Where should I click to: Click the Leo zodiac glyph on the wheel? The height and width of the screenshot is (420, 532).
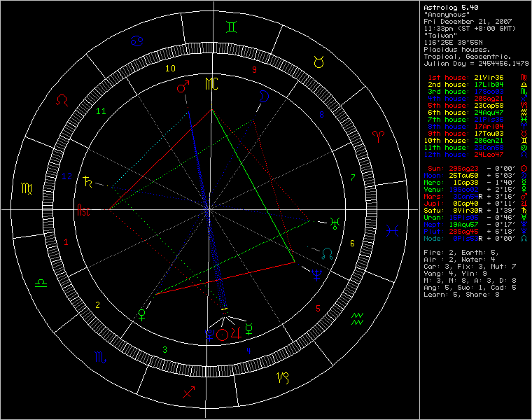tap(62, 100)
